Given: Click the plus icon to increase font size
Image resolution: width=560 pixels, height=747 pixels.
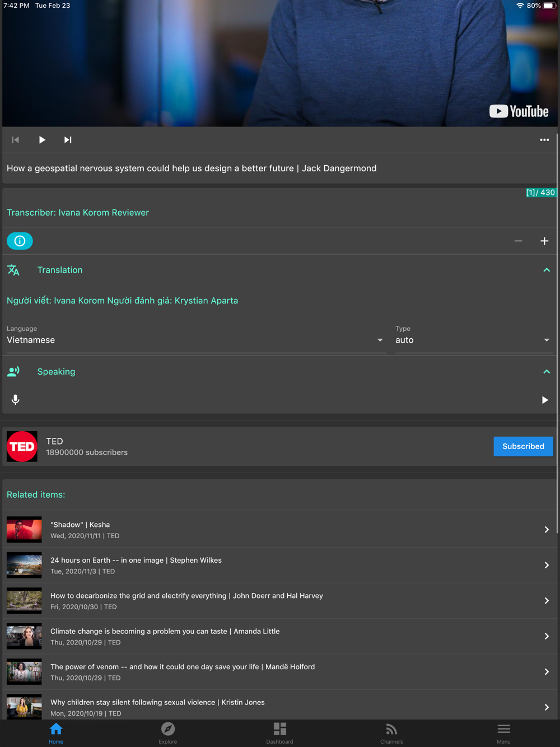Looking at the screenshot, I should point(544,241).
